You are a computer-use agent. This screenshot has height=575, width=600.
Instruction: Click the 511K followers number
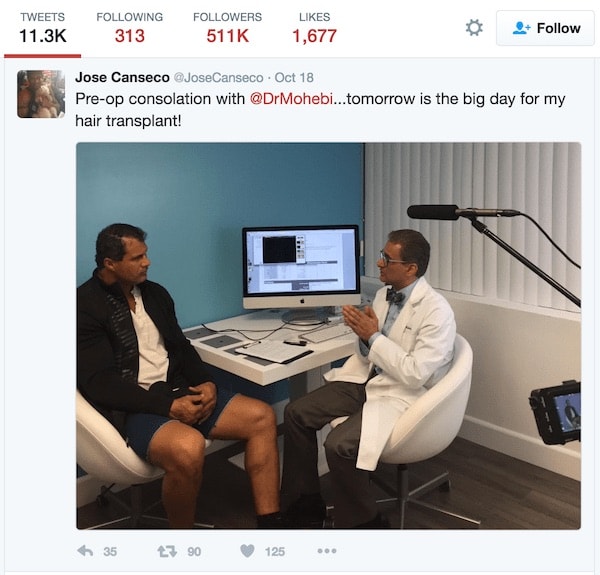(228, 36)
